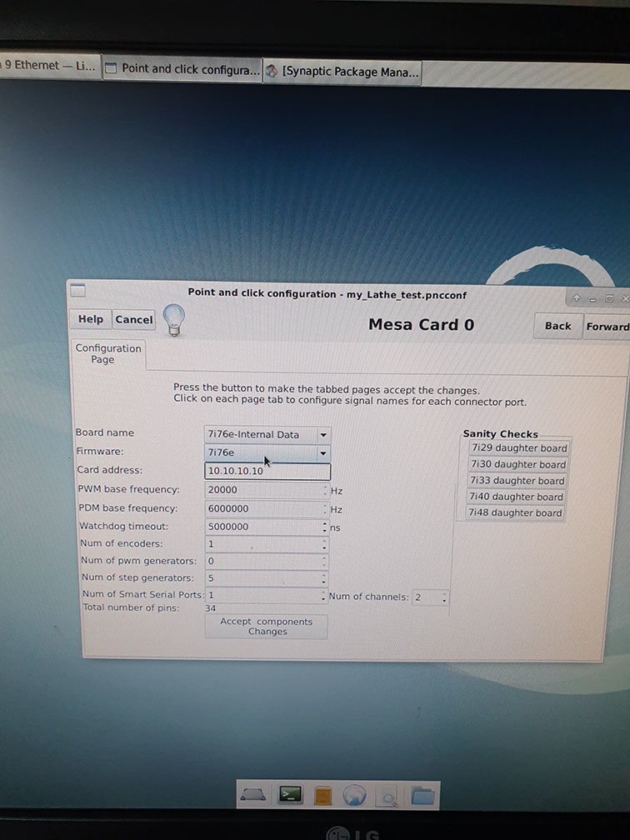
Task: Click the Help button
Action: 91,319
